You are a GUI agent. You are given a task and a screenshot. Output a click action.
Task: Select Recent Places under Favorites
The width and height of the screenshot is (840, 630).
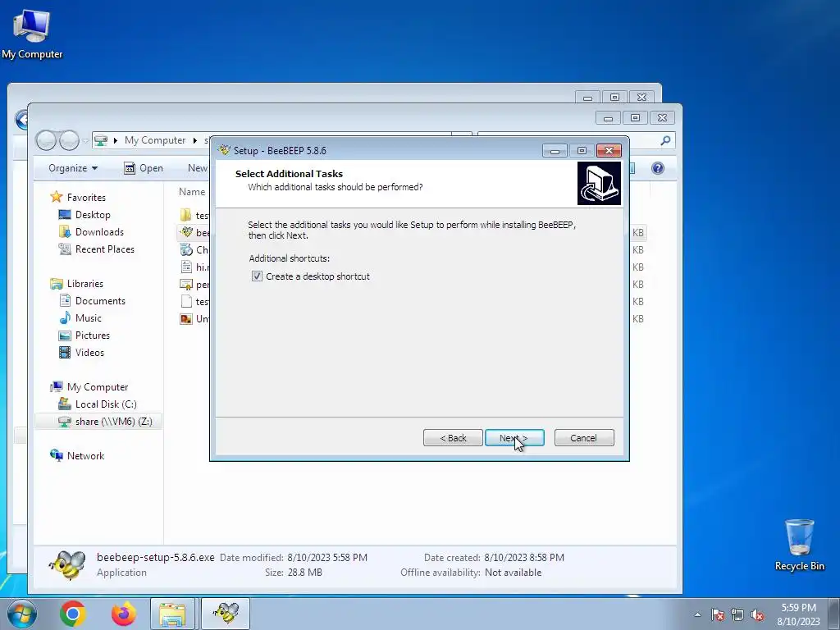pos(105,249)
